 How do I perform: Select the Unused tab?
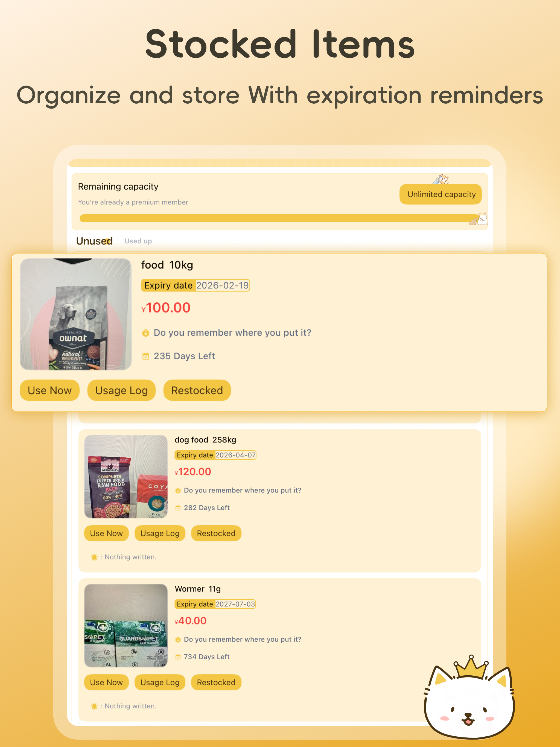pos(94,241)
